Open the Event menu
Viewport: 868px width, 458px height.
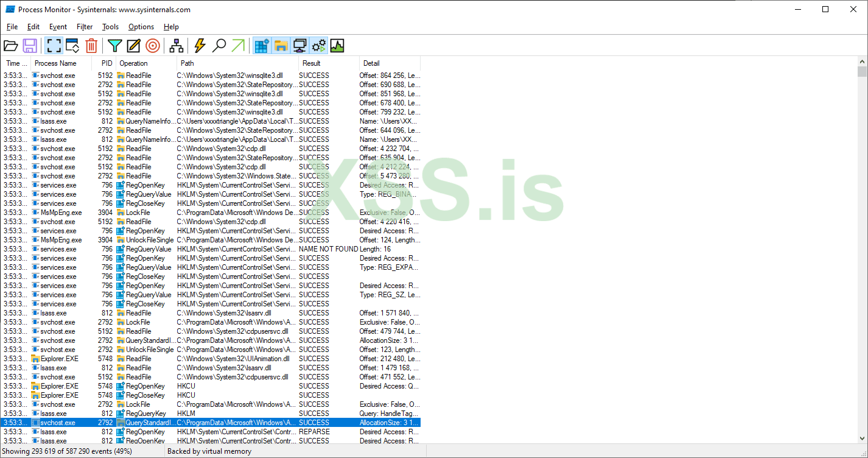(x=58, y=27)
